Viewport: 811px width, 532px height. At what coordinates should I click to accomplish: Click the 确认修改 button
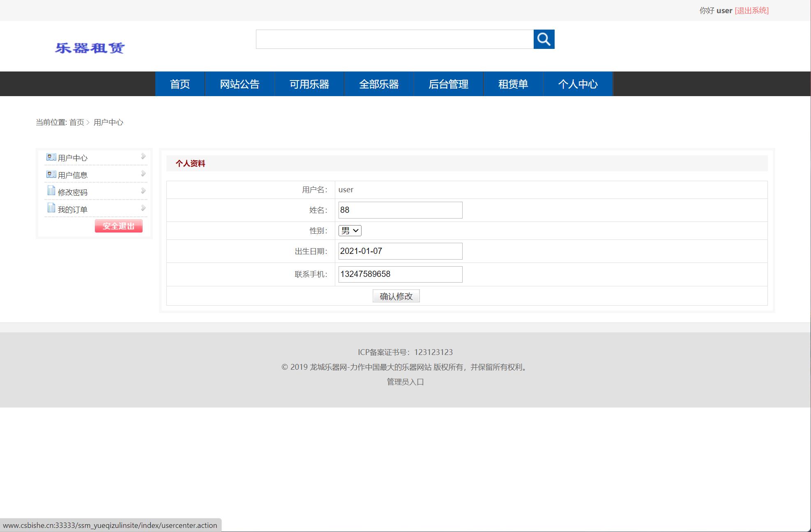[x=396, y=296]
